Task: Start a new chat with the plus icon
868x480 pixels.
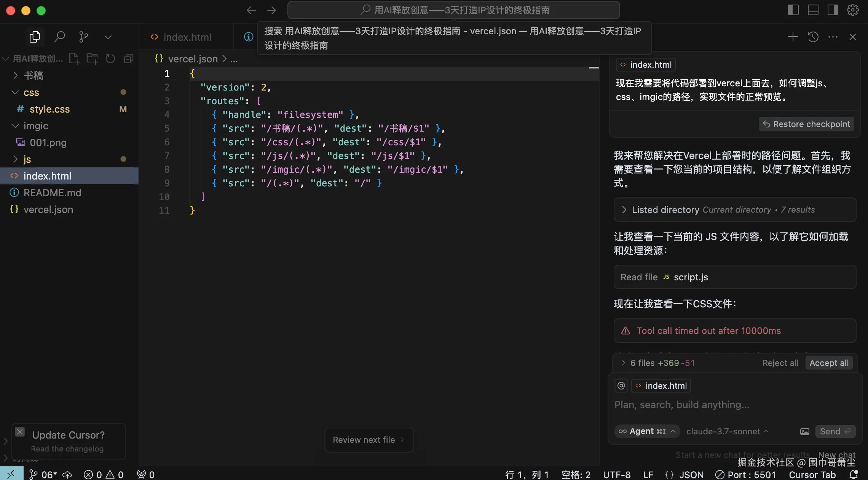Action: pos(792,37)
